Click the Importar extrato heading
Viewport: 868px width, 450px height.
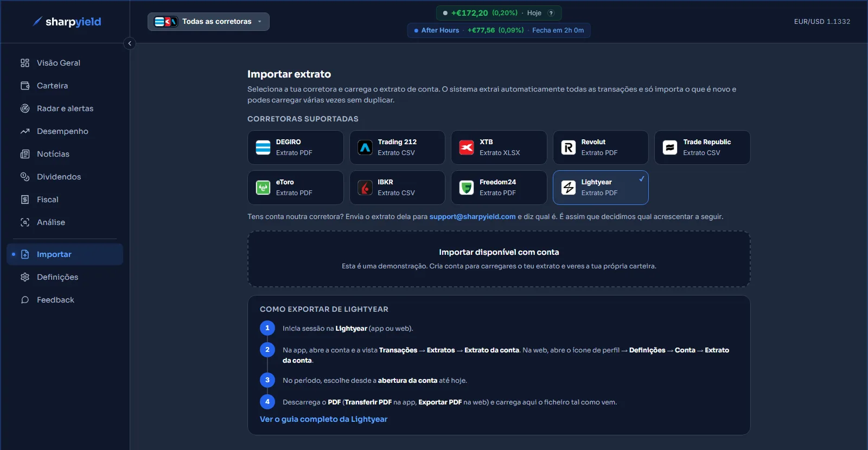(289, 74)
